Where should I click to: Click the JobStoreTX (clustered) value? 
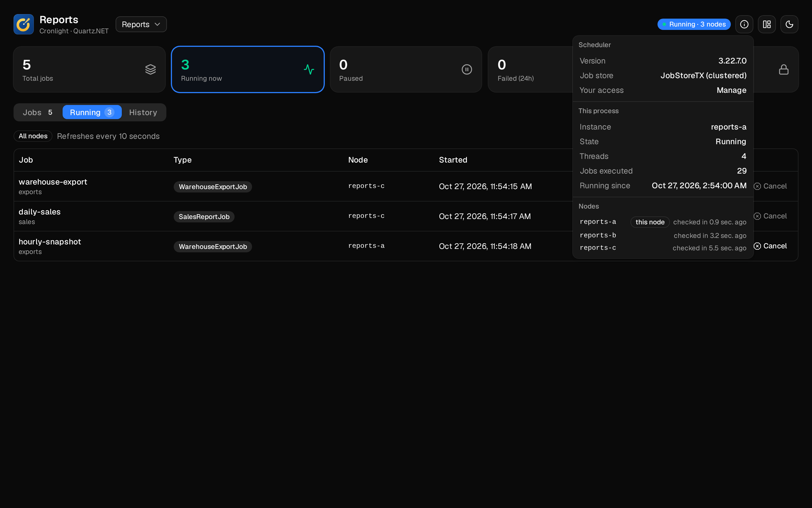[x=703, y=76]
